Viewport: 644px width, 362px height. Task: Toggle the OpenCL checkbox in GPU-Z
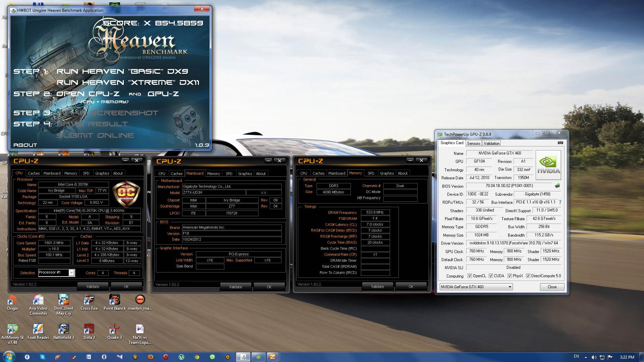pyautogui.click(x=470, y=276)
